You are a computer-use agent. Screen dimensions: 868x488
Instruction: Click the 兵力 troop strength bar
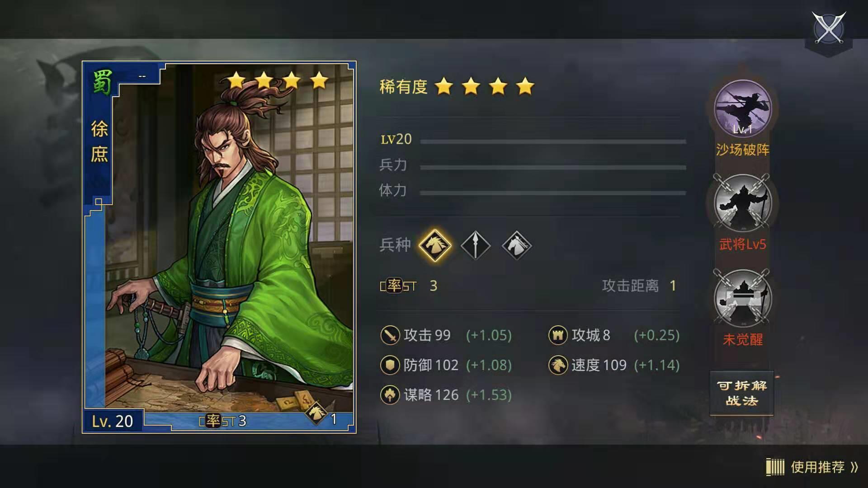click(553, 167)
